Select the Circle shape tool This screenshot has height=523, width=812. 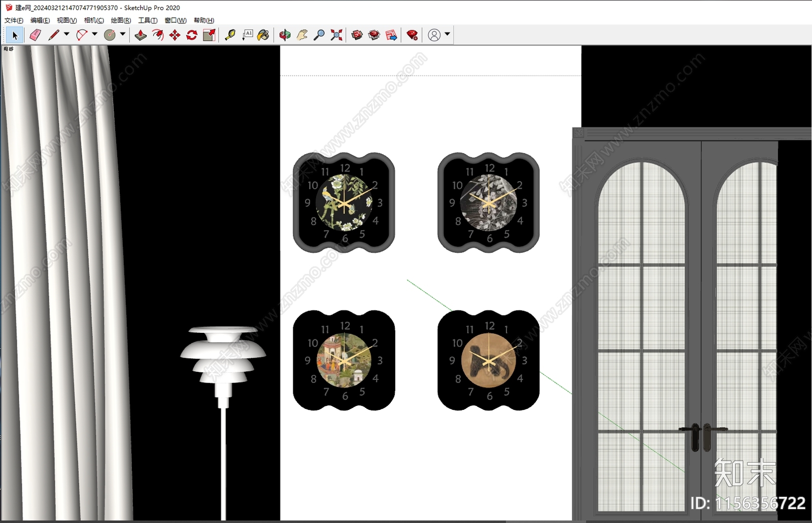coord(109,35)
